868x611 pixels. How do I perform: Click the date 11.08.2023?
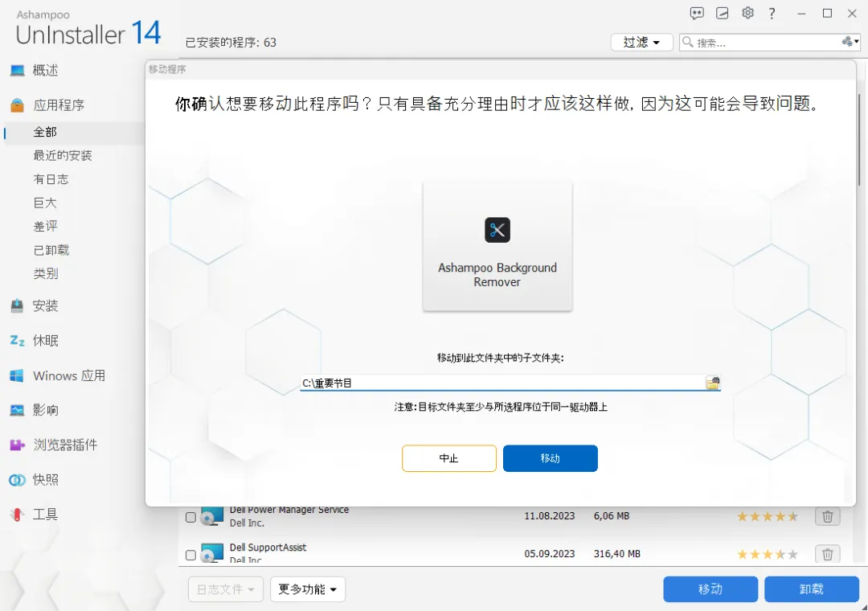549,515
